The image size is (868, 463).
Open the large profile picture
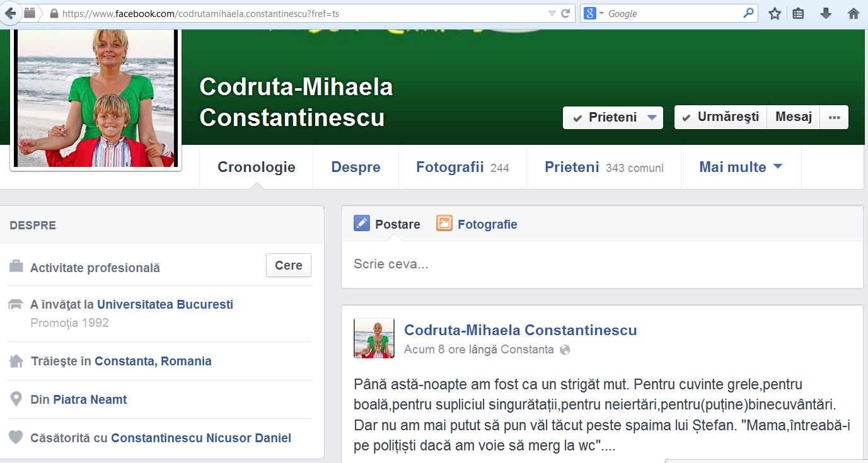point(96,98)
